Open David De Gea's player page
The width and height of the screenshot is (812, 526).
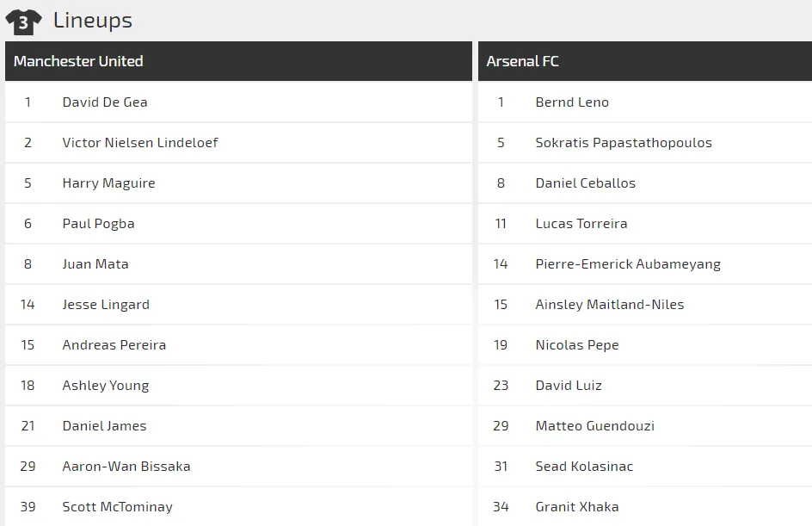click(x=105, y=102)
